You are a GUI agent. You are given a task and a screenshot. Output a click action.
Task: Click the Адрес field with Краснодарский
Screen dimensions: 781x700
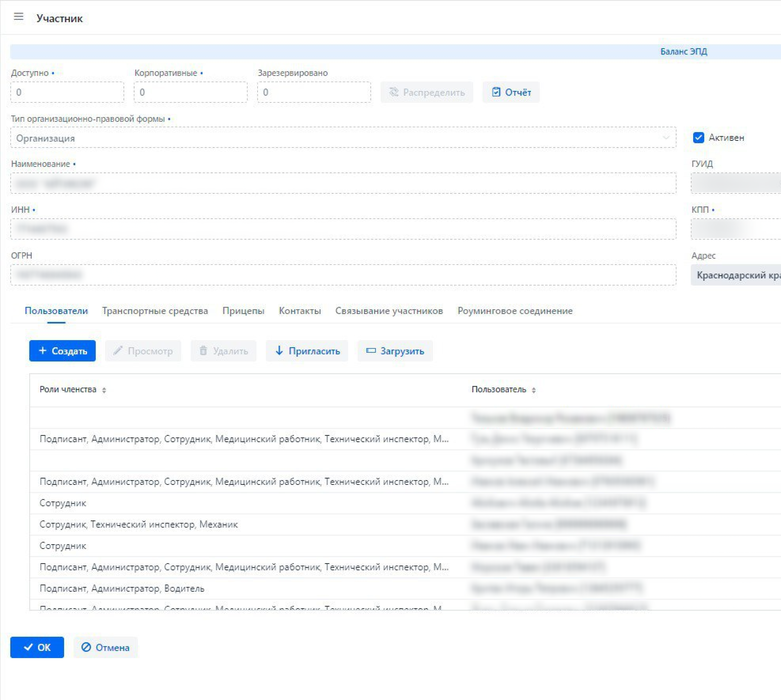[736, 275]
